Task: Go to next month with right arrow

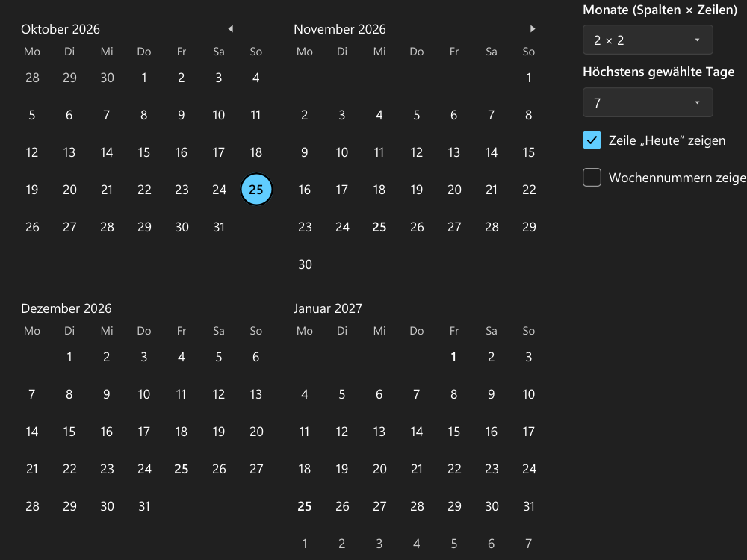Action: click(x=532, y=29)
